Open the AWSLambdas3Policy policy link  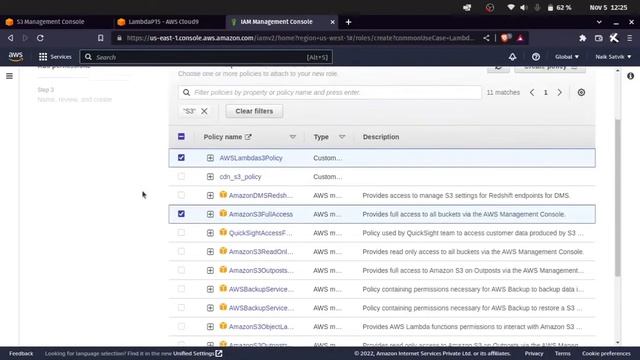[x=251, y=158]
